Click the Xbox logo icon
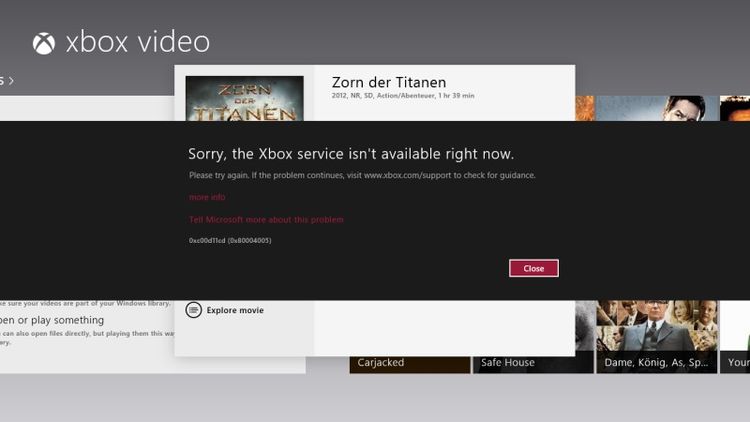Screen dimensions: 750x422 (x=44, y=43)
